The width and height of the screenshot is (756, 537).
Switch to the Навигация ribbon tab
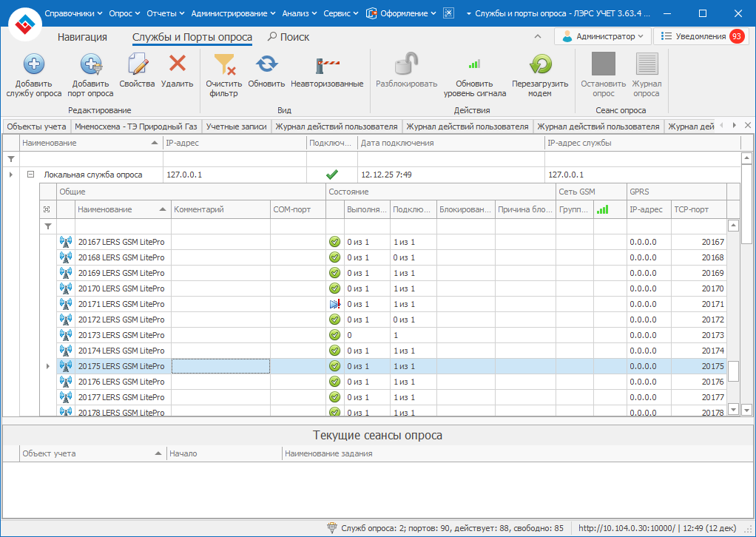(82, 37)
